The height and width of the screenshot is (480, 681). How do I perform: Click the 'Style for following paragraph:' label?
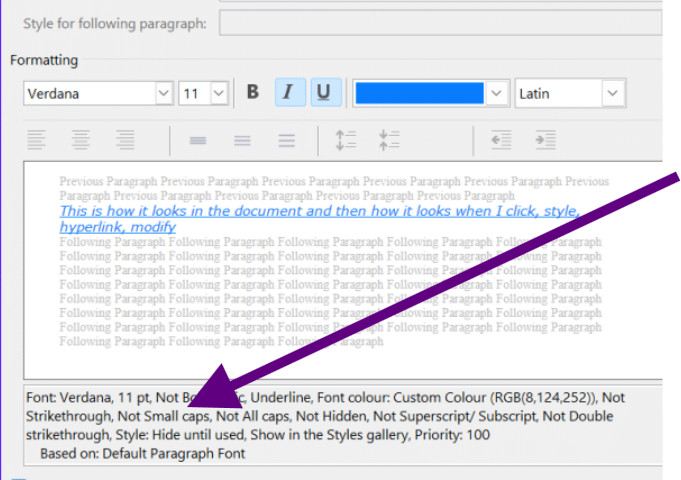115,23
